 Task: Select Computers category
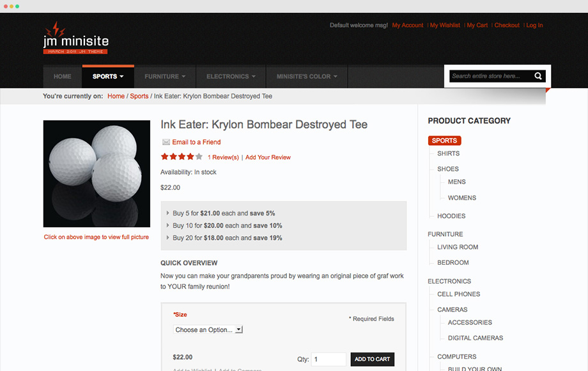[x=457, y=357]
